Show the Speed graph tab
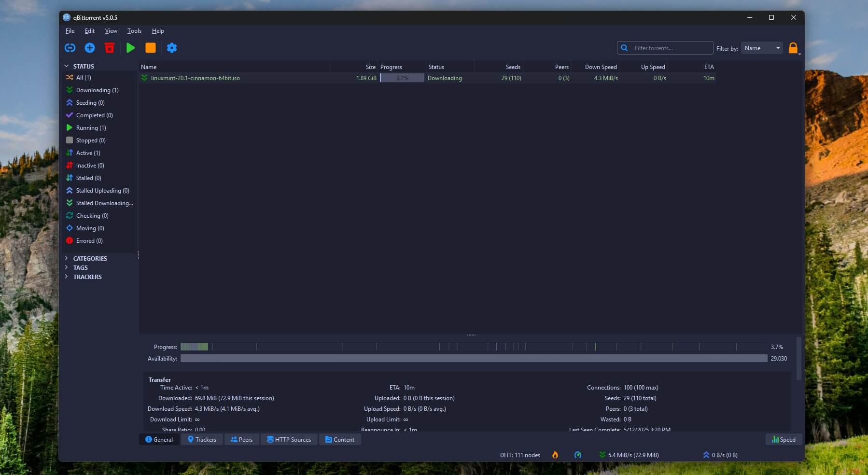Viewport: 868px width, 475px height. (x=784, y=439)
